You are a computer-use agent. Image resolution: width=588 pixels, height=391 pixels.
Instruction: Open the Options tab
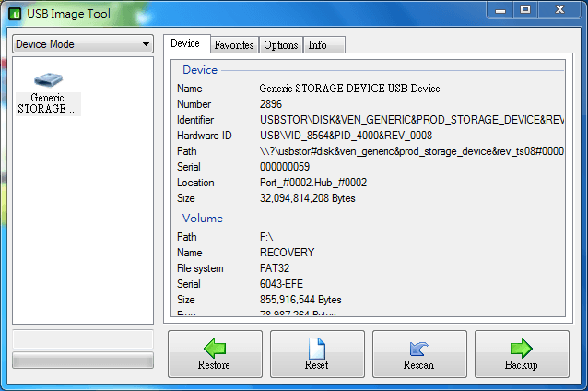tap(281, 45)
